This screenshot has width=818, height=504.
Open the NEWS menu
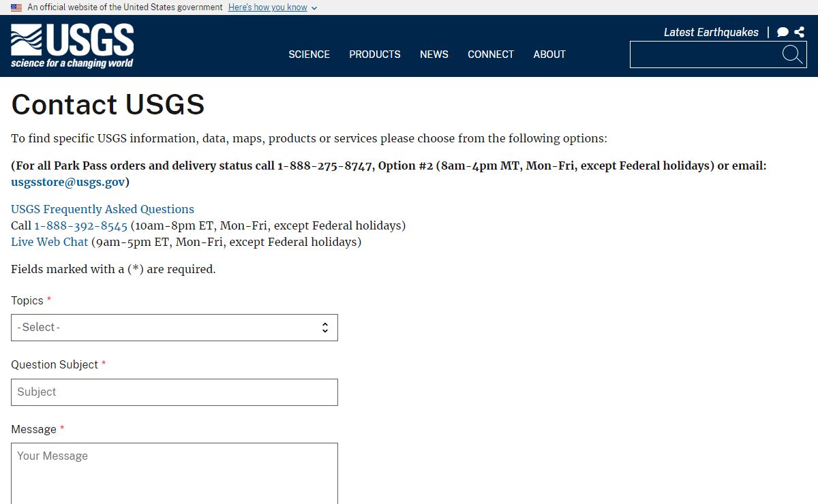[434, 54]
